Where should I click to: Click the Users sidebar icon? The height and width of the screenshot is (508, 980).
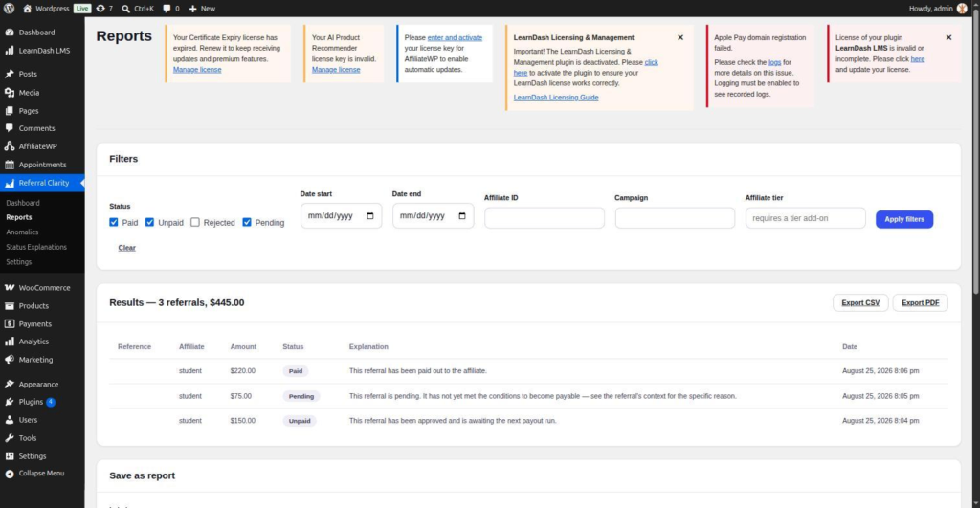pyautogui.click(x=10, y=420)
